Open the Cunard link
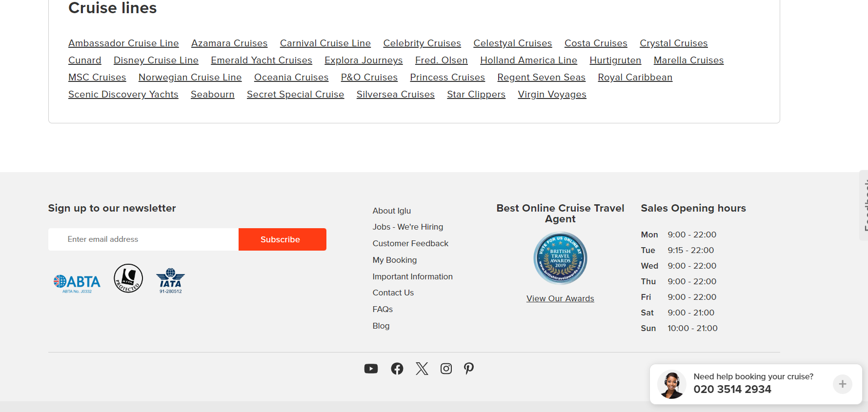The width and height of the screenshot is (868, 412). click(x=85, y=60)
